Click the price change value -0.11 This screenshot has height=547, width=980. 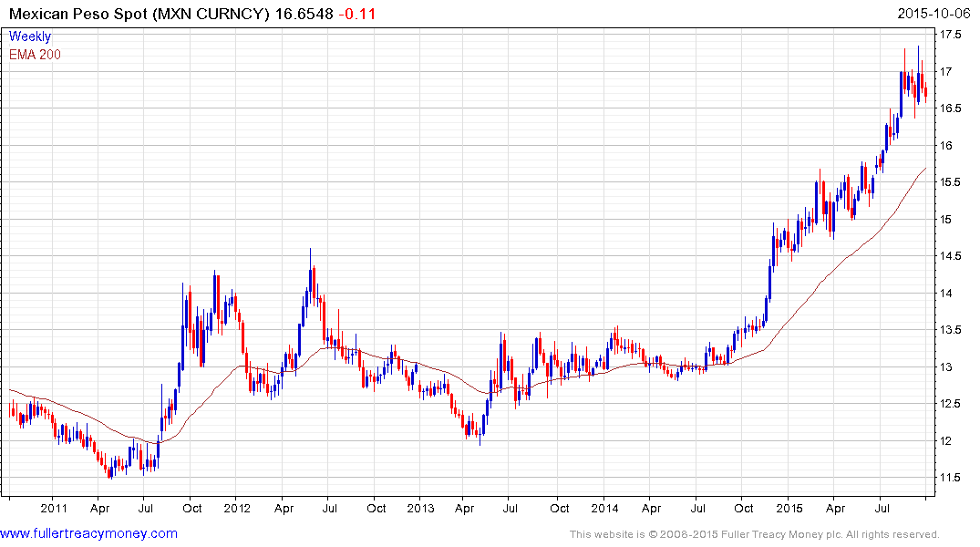[x=356, y=14]
